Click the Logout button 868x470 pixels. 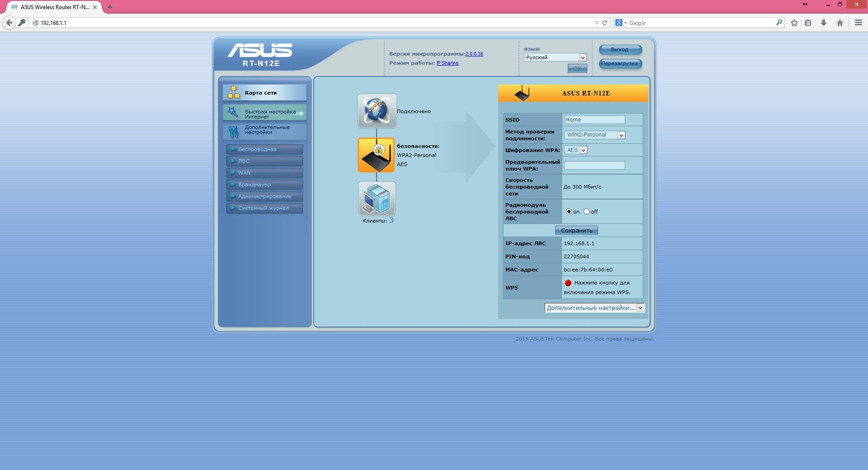point(620,49)
